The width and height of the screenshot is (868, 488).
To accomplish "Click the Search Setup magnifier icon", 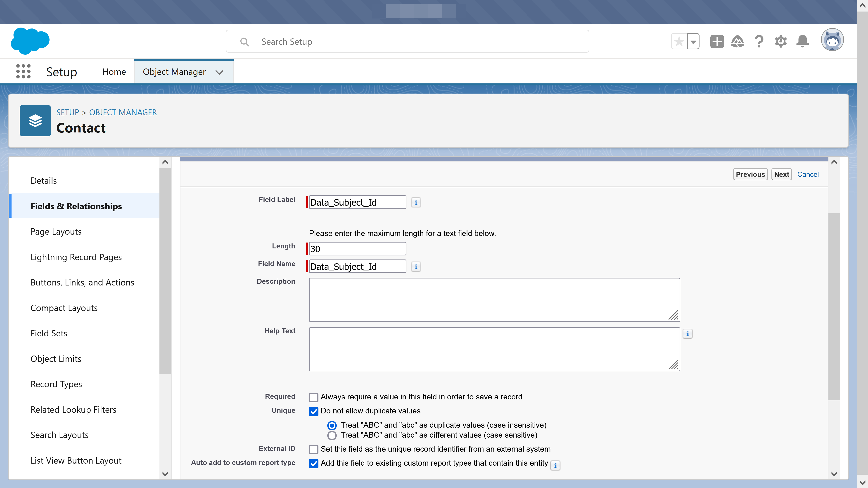I will (245, 41).
